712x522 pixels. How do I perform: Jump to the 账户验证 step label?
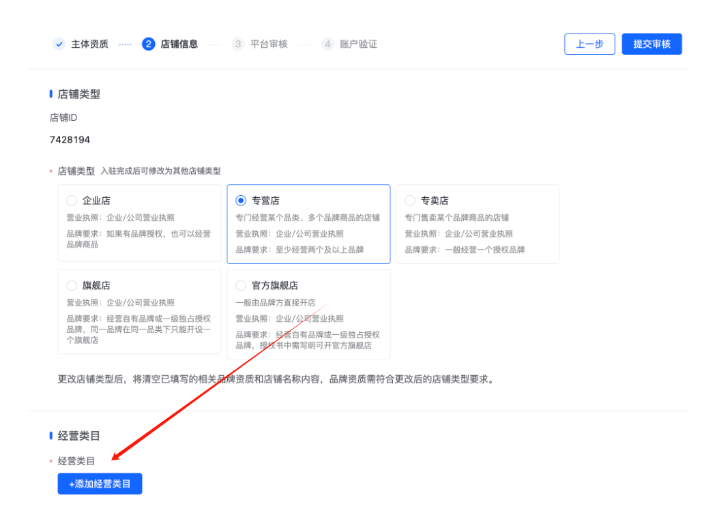(358, 44)
